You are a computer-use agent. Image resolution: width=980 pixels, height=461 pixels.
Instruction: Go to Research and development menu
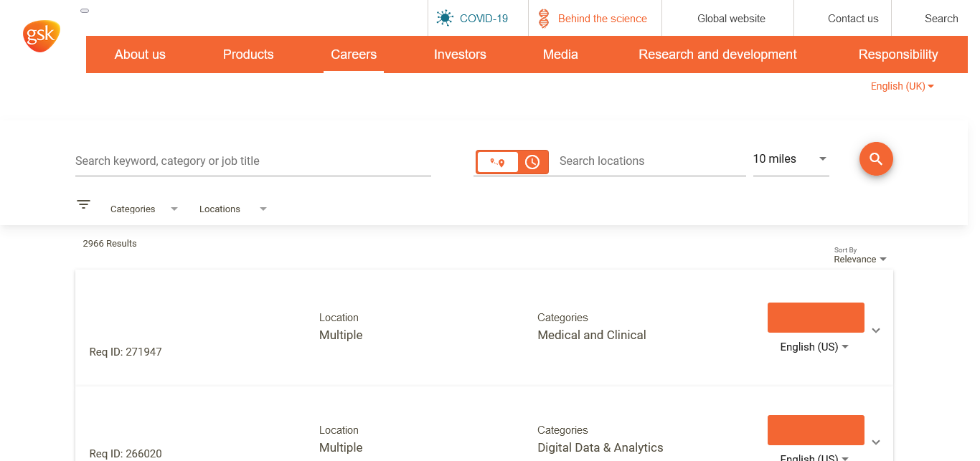click(717, 54)
